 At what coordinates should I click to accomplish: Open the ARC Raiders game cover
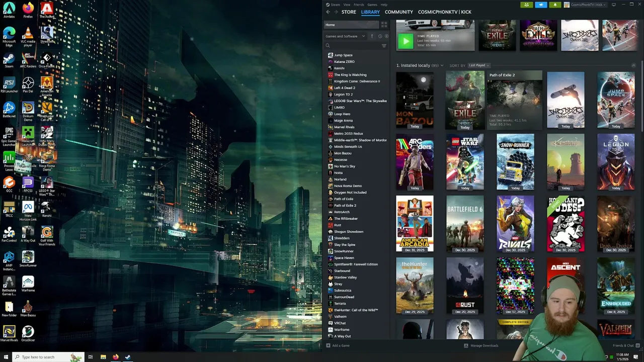(x=415, y=162)
